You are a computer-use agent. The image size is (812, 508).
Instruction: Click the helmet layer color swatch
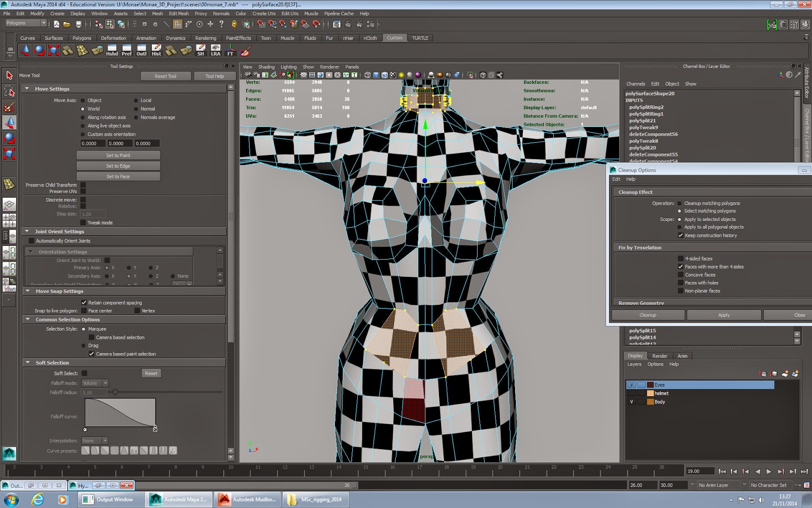coord(651,393)
